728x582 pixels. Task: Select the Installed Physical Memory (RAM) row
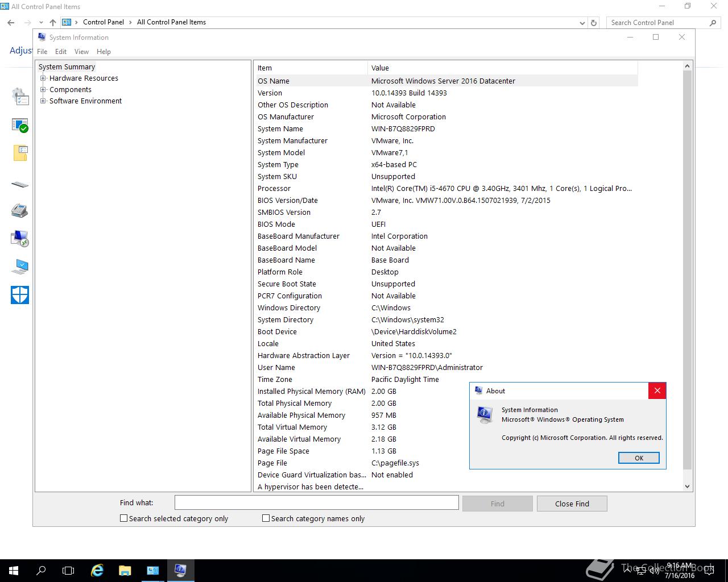(446, 391)
